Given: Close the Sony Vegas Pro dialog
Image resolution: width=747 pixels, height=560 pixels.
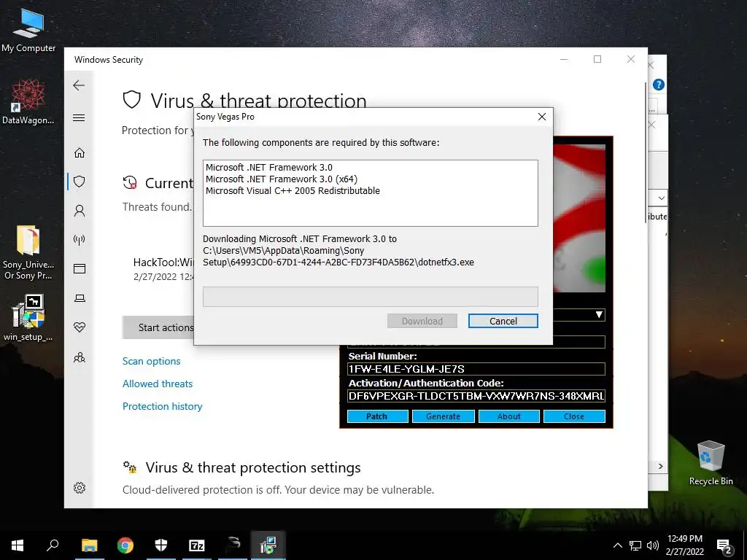Looking at the screenshot, I should coord(542,117).
